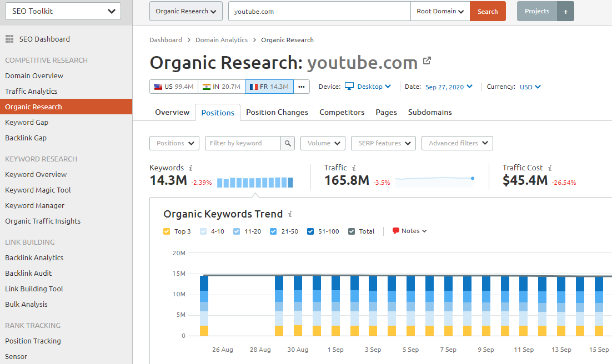
Task: Toggle the Total checkbox
Action: [x=352, y=231]
